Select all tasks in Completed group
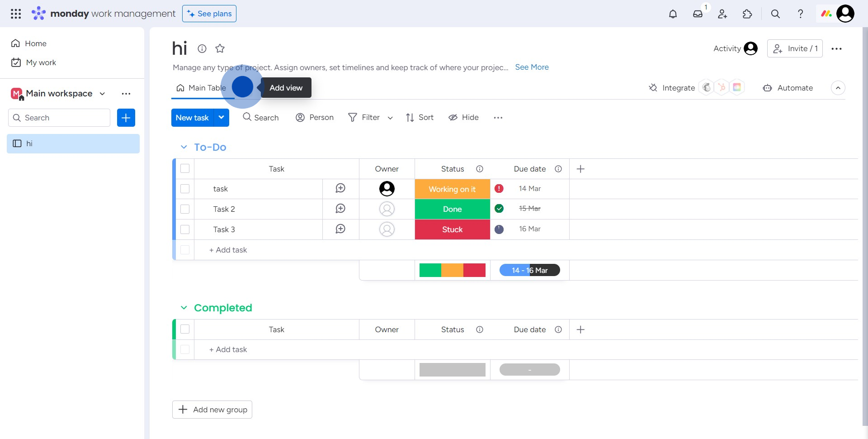This screenshot has width=868, height=439. pyautogui.click(x=185, y=329)
